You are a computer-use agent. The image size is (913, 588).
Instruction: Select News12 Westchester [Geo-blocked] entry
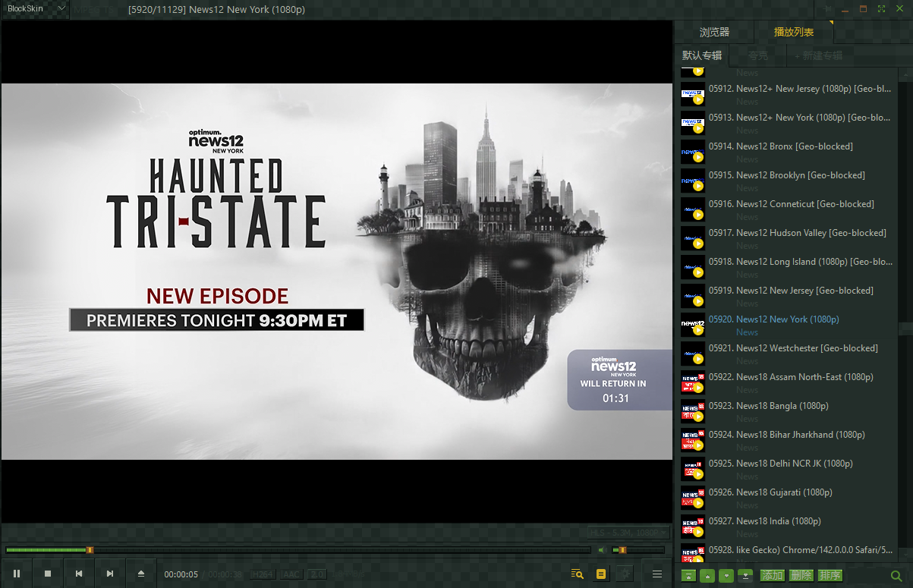(x=789, y=354)
